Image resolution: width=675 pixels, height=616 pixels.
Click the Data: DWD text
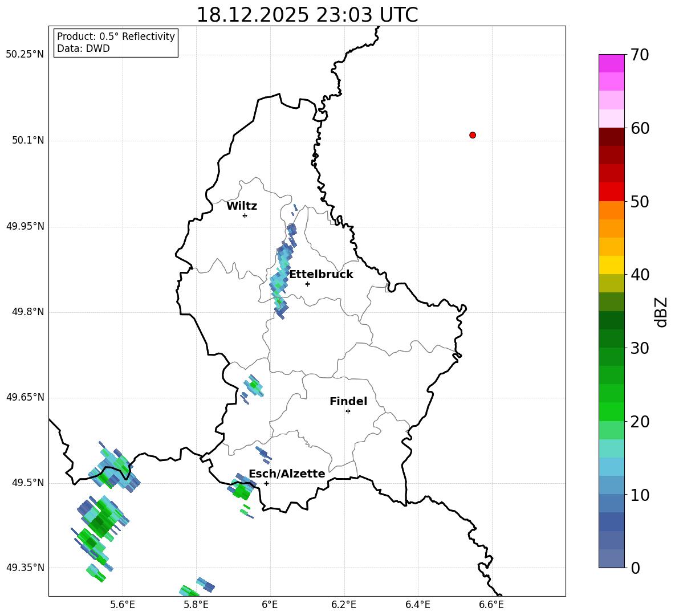83,48
